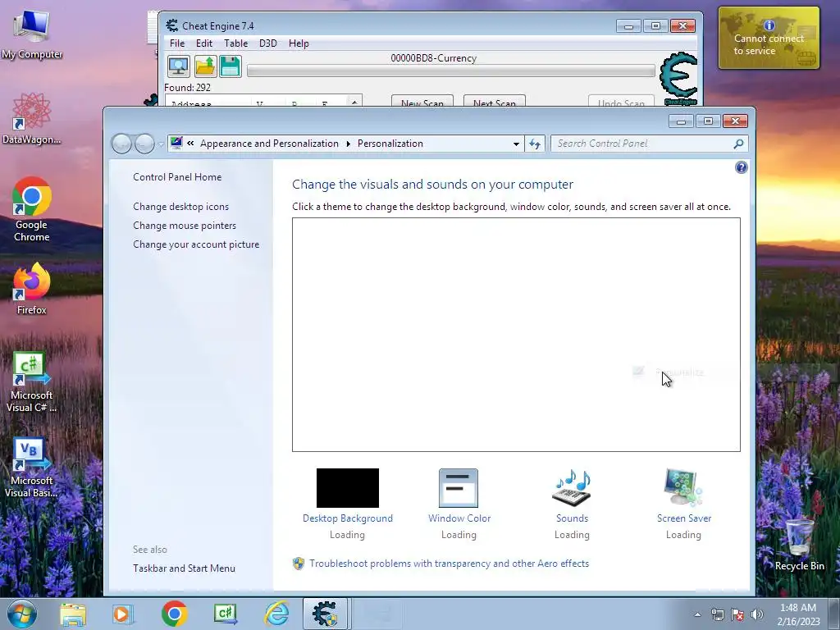The image size is (840, 630).
Task: Click the Found: 292 count text
Action: [x=188, y=87]
